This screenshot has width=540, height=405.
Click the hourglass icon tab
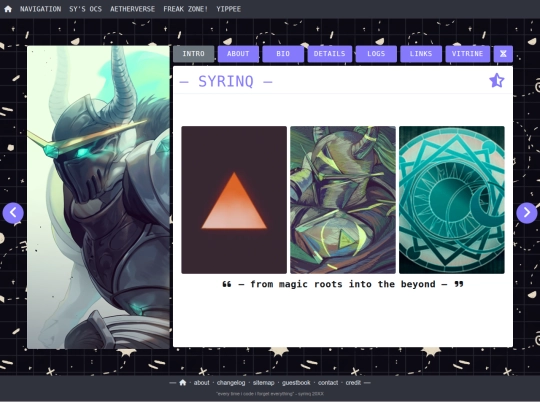click(x=503, y=54)
